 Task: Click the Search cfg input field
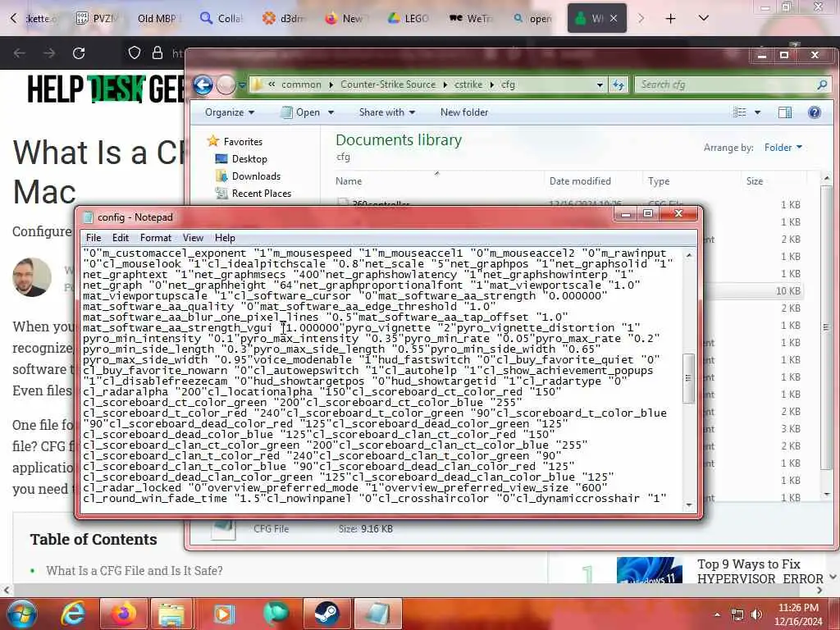click(726, 84)
